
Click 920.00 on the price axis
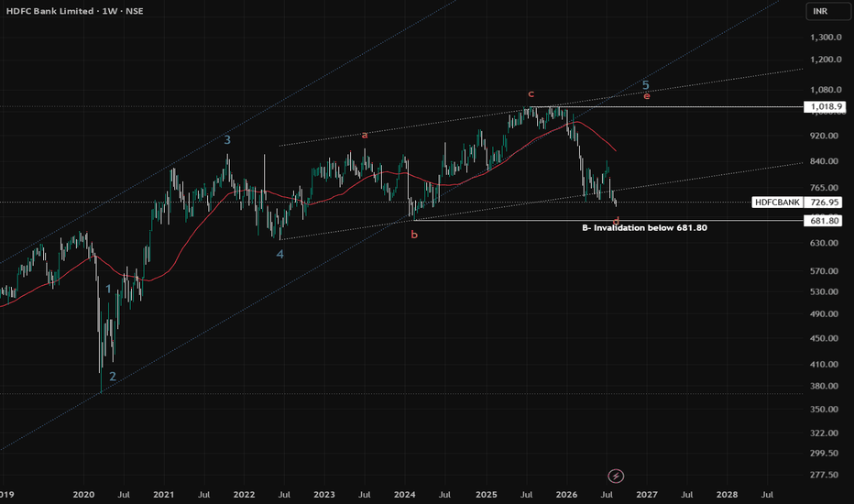(x=824, y=136)
